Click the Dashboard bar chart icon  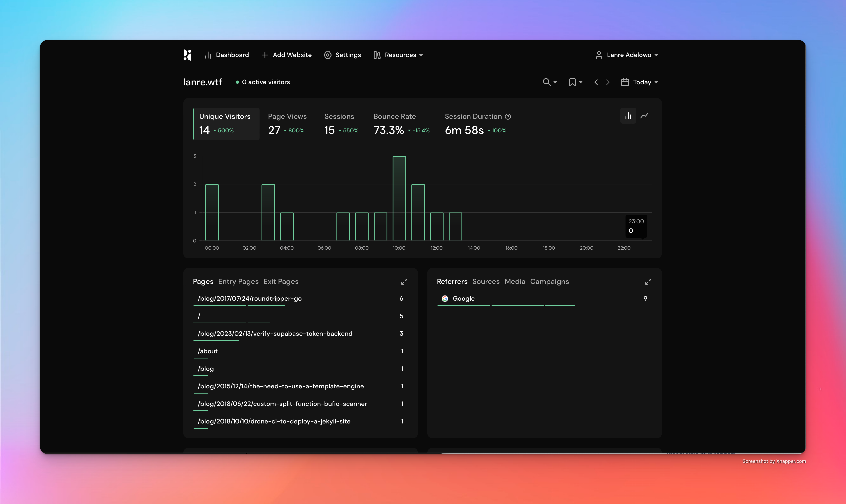point(208,55)
